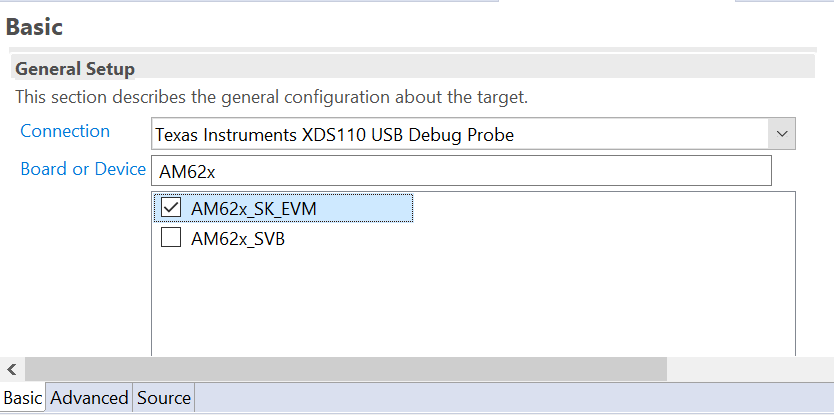
Task: Uncheck the AM62x_SK_EVM checkbox
Action: 171,208
